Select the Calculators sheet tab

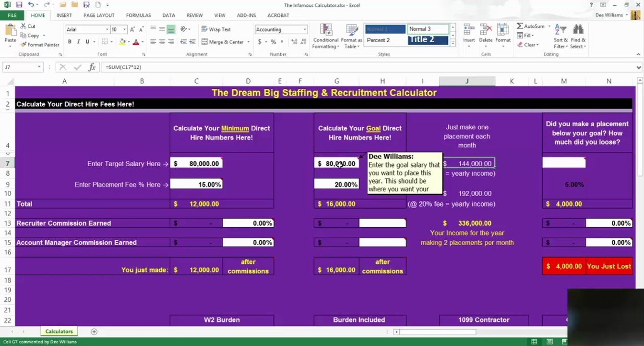point(59,332)
